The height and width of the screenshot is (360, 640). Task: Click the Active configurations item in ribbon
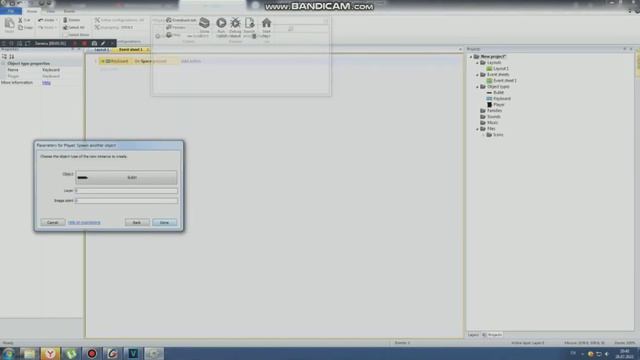[120, 20]
